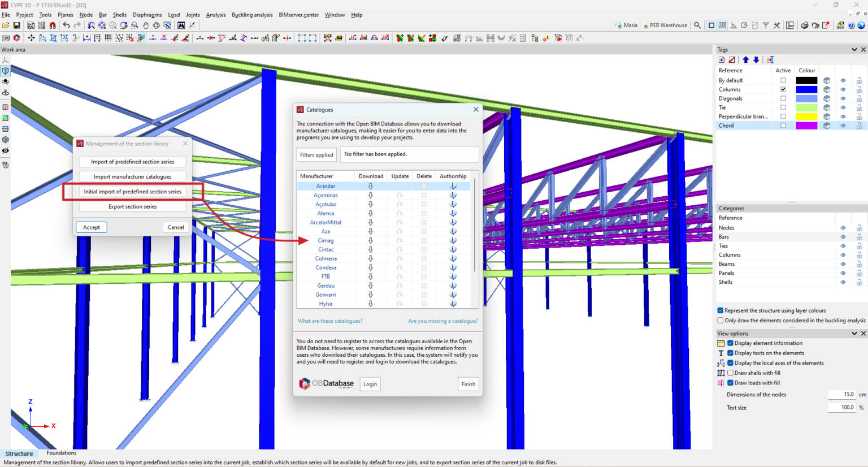Switch to the Foundations tab
868x467 pixels.
[x=61, y=453]
